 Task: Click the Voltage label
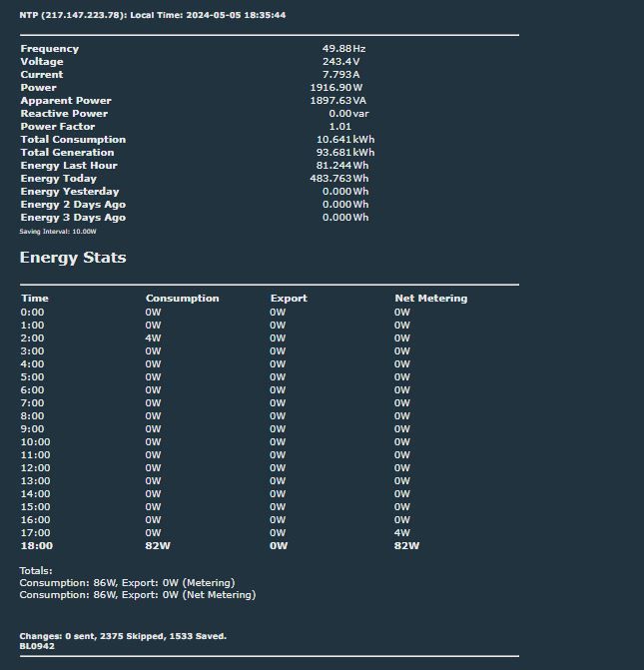(42, 62)
